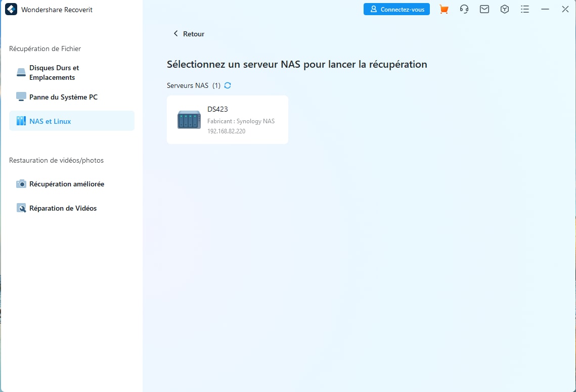Open the envelope messages icon

484,9
